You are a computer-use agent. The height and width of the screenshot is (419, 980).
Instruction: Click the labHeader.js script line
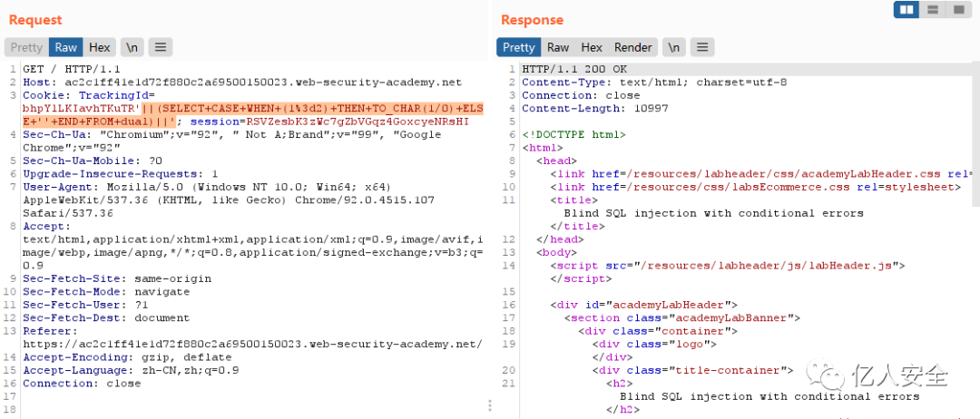[728, 266]
